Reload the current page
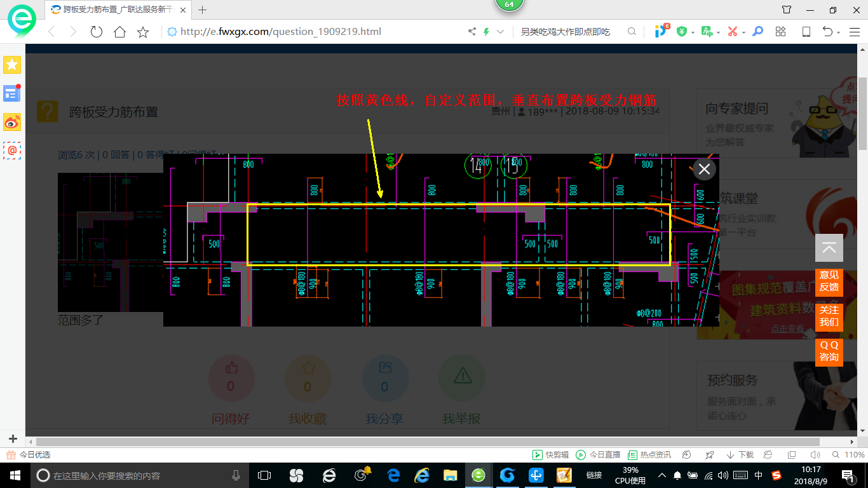Image resolution: width=868 pixels, height=488 pixels. 96,32
